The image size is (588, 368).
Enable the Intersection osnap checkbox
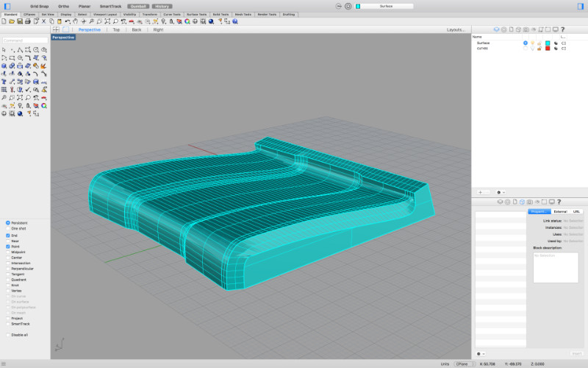pos(8,263)
